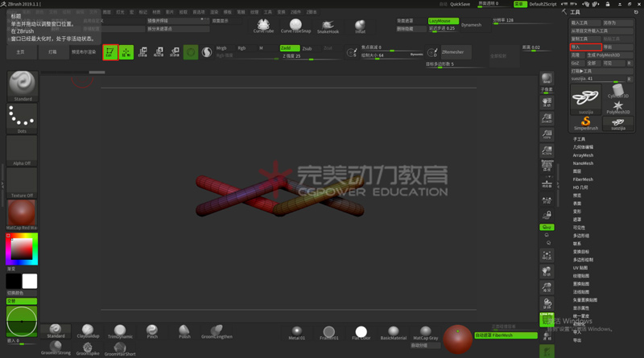
Task: Select the Draw mode icon
Action: click(x=126, y=52)
